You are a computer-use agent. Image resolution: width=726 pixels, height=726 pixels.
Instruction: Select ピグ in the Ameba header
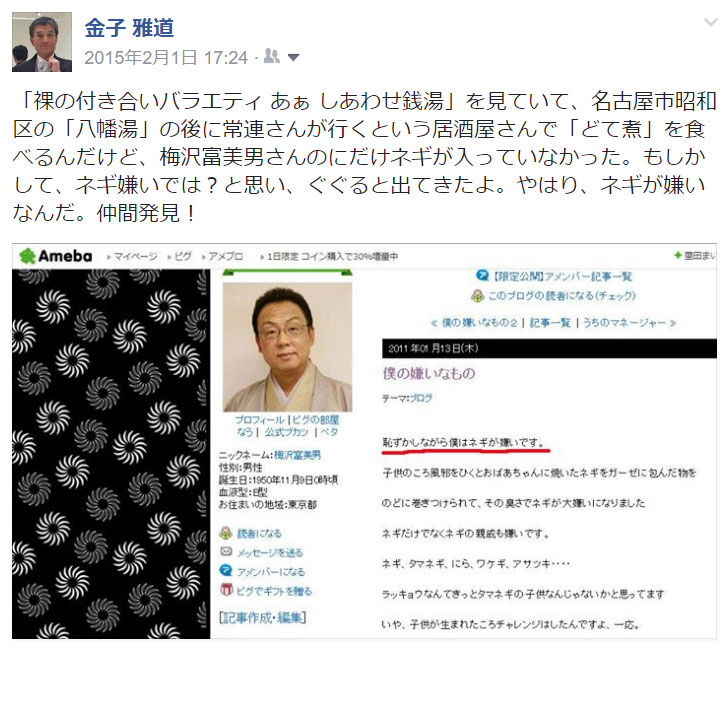pyautogui.click(x=182, y=256)
